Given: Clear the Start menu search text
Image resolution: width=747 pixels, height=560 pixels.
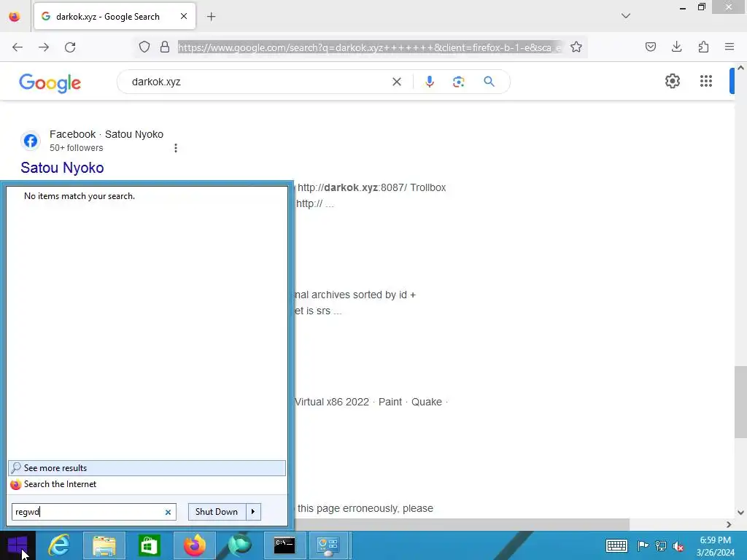Looking at the screenshot, I should point(169,513).
